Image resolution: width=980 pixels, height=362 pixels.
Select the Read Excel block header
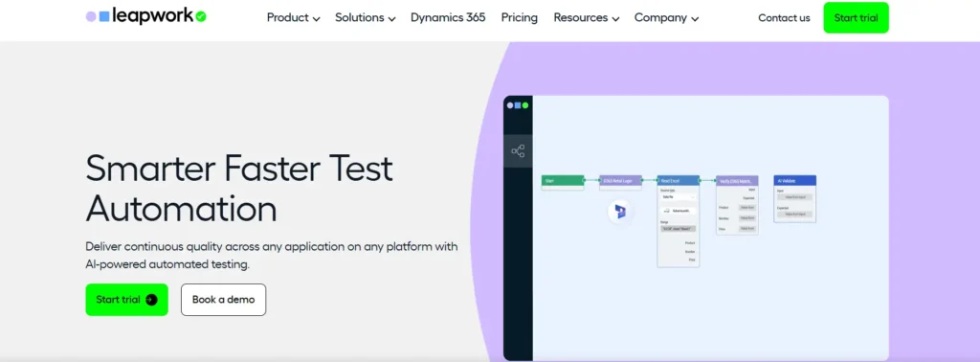coord(679,181)
